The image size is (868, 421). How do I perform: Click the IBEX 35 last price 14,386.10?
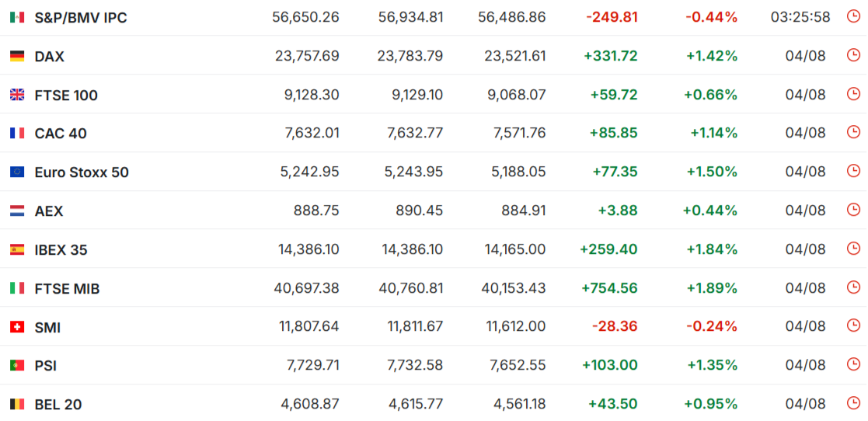click(309, 249)
